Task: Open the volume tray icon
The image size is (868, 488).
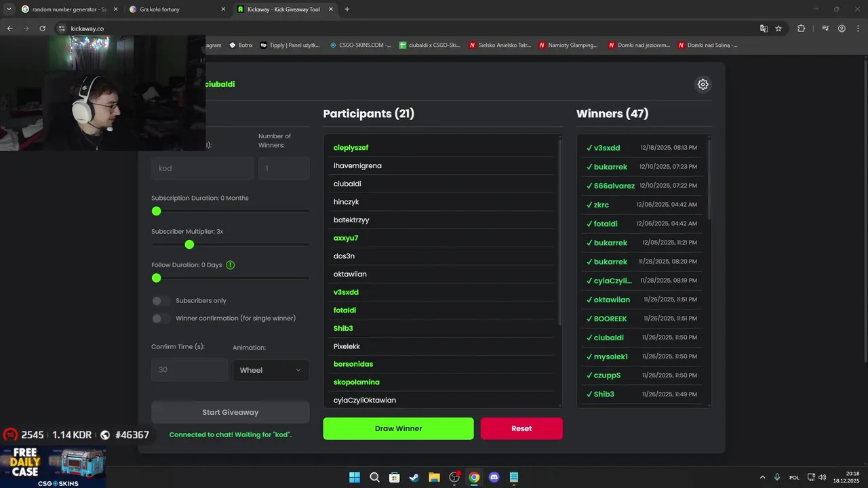Action: pyautogui.click(x=823, y=477)
